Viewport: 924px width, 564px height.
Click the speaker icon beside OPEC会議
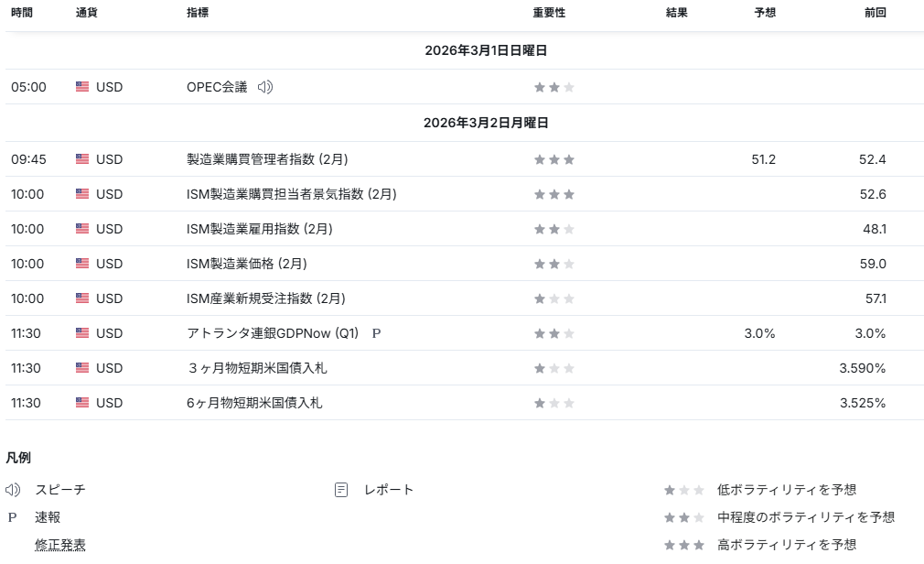pos(265,87)
